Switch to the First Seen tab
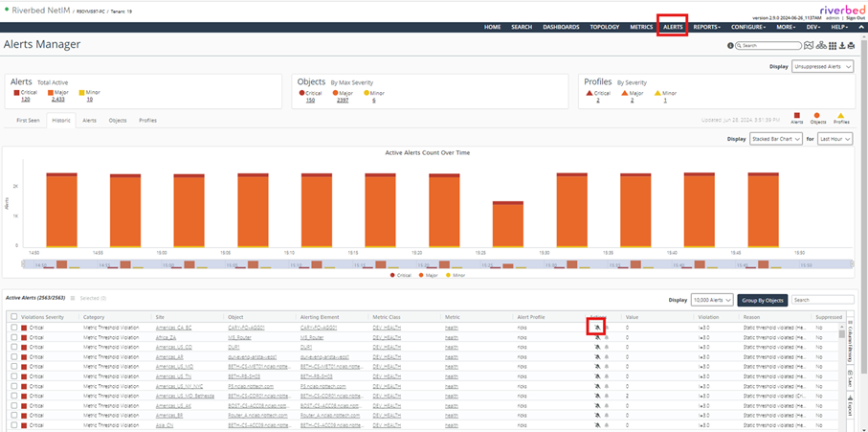 pos(28,121)
